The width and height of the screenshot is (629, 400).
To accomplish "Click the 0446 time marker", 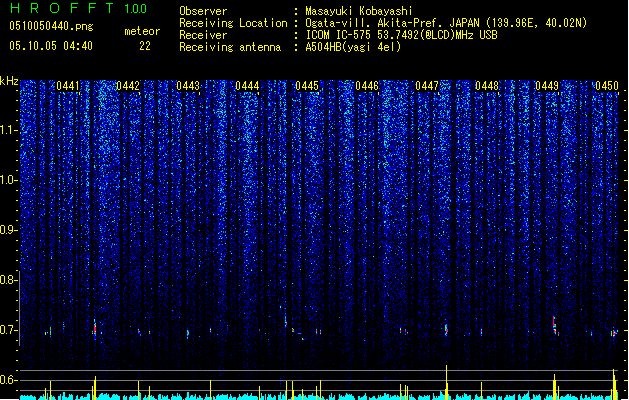I will click(x=367, y=86).
